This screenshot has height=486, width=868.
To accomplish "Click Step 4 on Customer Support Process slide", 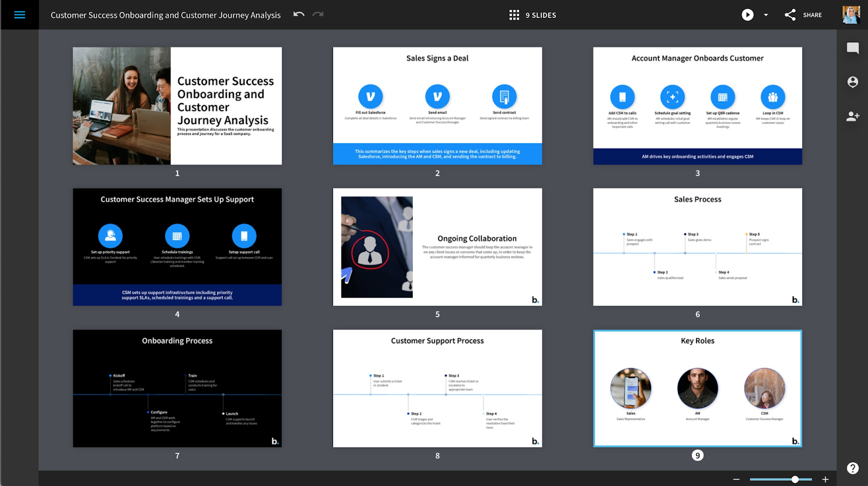I will coord(491,414).
